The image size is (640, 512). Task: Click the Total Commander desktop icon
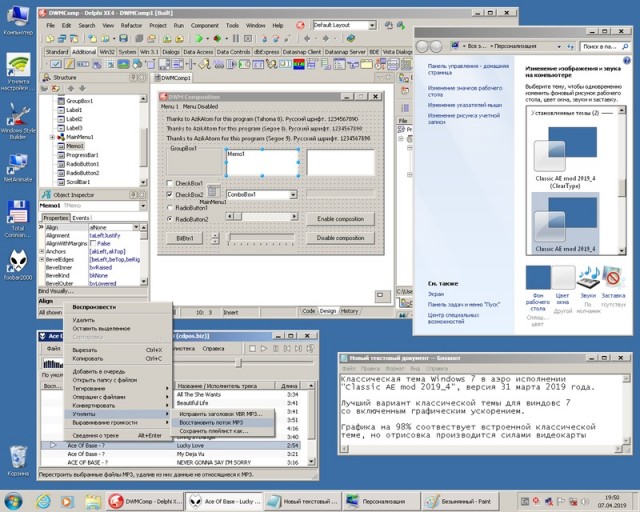[x=17, y=213]
